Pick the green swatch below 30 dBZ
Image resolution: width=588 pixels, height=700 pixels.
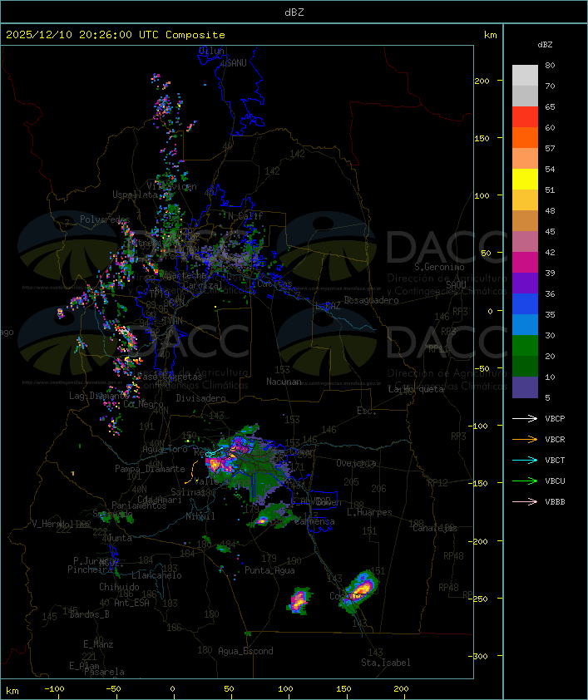click(525, 345)
